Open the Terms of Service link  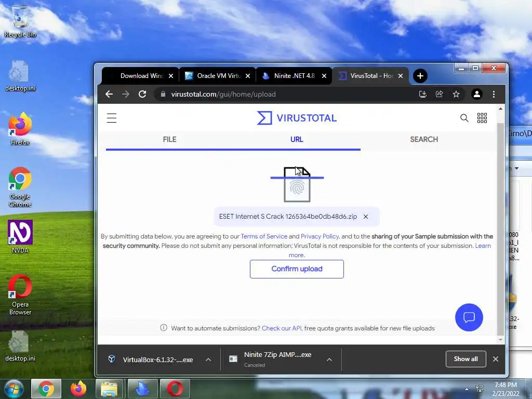(264, 236)
